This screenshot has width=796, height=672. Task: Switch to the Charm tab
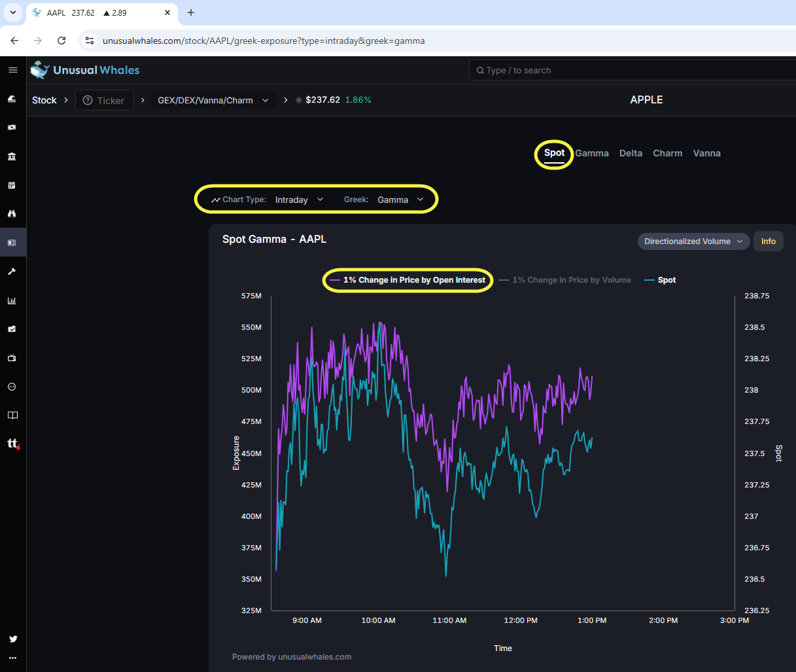point(667,153)
